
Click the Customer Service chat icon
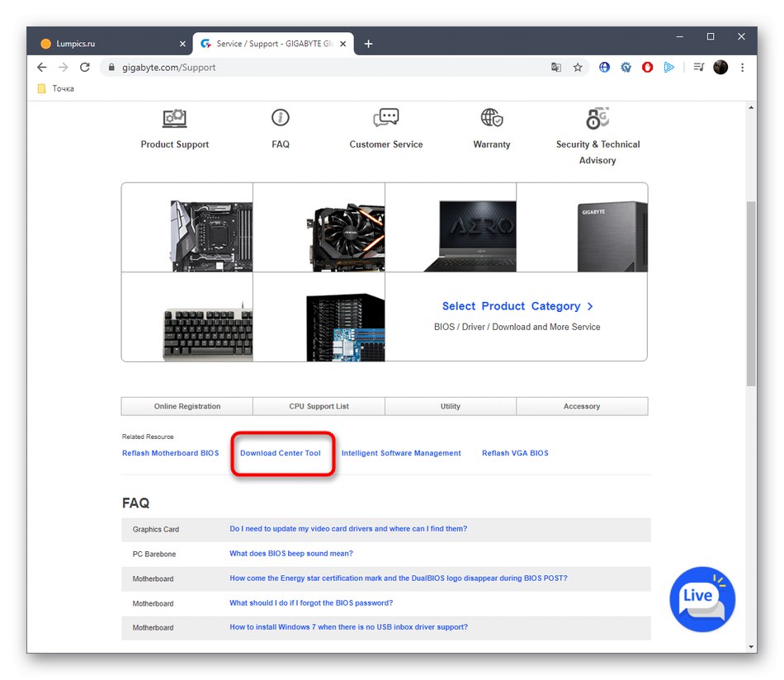[x=386, y=117]
